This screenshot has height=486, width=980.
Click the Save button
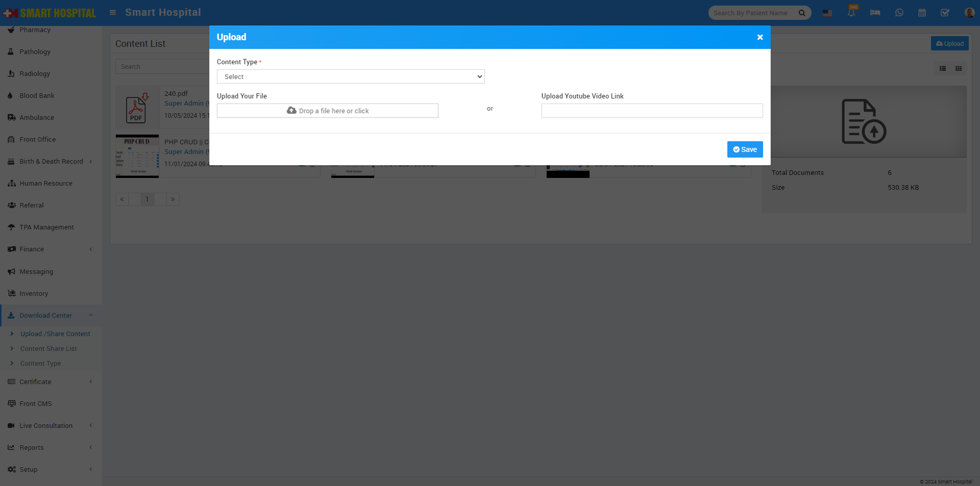(x=745, y=149)
